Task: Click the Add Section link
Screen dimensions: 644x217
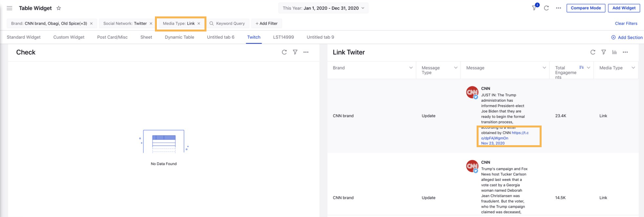Action: [x=627, y=38]
